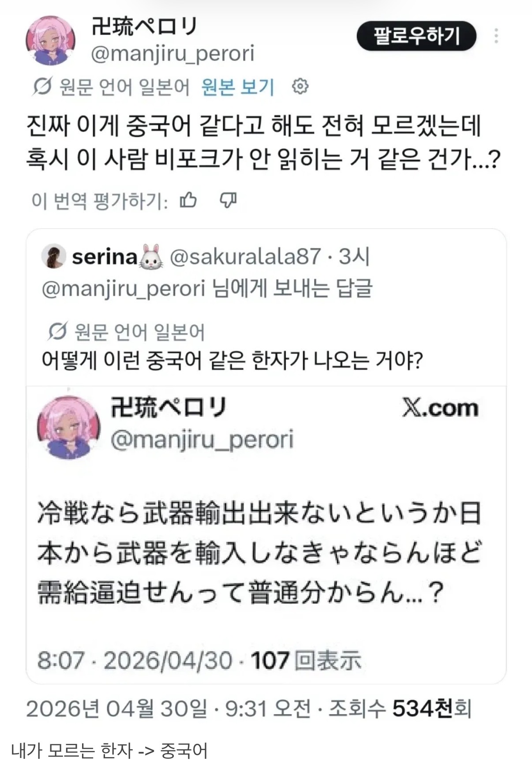Open the embedded Japanese tweet screenshot
This screenshot has width=532, height=769.
[x=265, y=551]
